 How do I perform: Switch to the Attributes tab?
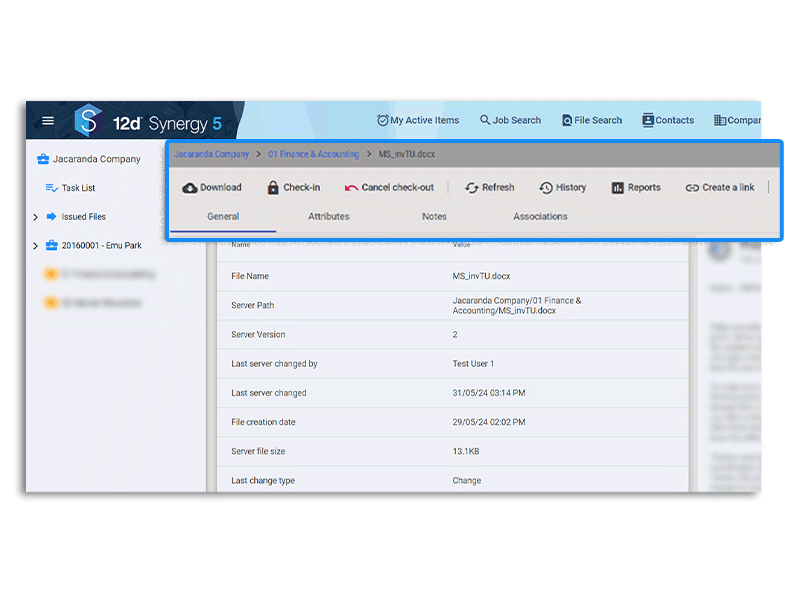(x=329, y=217)
